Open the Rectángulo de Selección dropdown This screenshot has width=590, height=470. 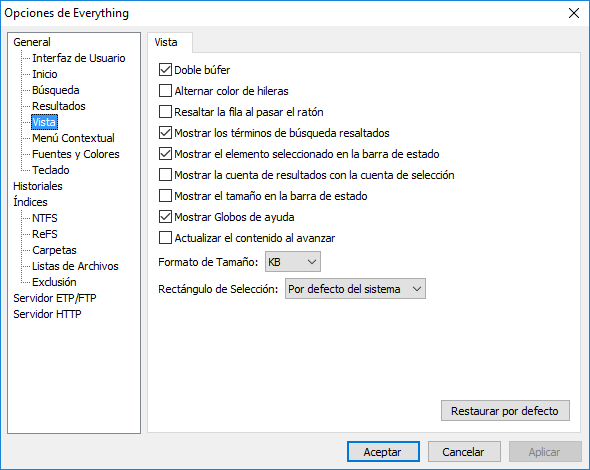click(x=355, y=289)
